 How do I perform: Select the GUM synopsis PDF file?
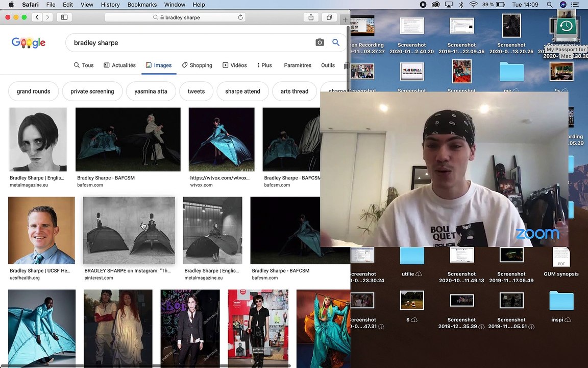point(561,257)
